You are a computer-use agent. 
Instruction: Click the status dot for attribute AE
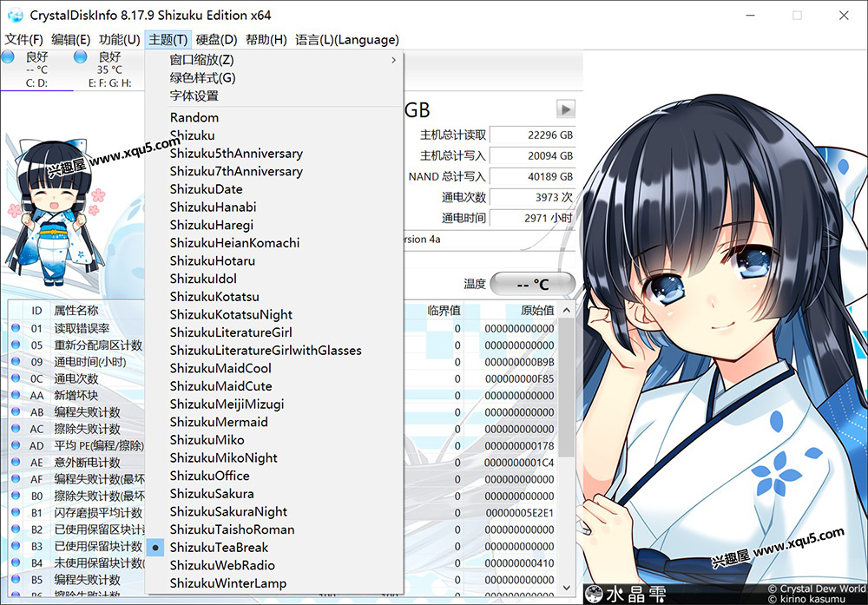[x=16, y=462]
